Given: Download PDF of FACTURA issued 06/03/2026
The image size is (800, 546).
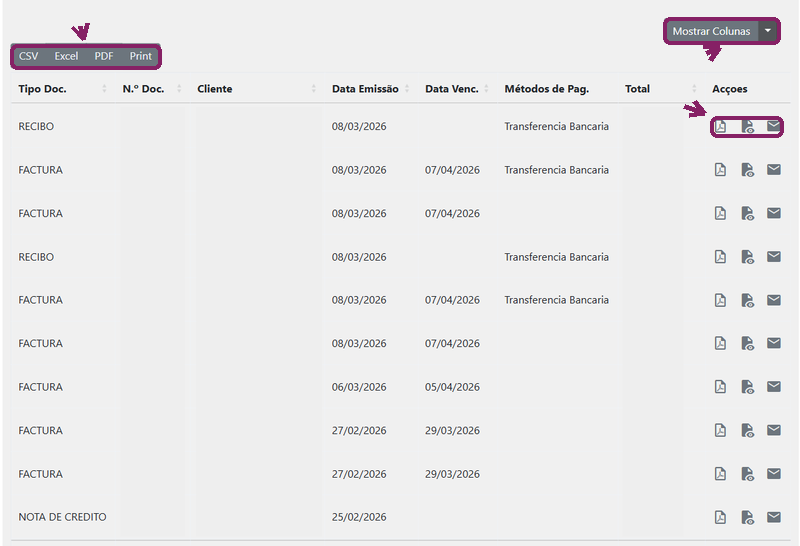Looking at the screenshot, I should point(720,387).
